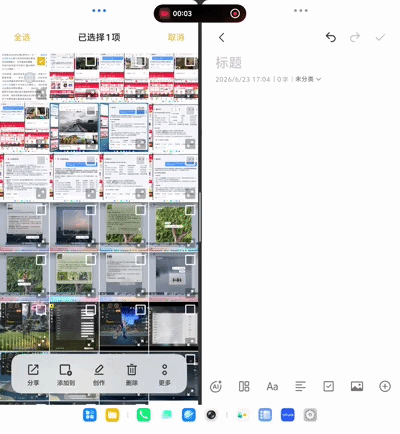Open the 创作 create pencil icon

(x=99, y=370)
